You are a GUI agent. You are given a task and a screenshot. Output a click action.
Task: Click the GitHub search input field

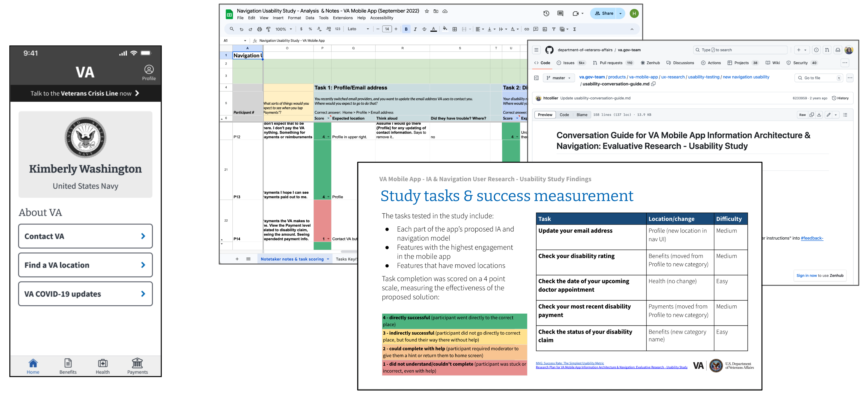click(740, 50)
